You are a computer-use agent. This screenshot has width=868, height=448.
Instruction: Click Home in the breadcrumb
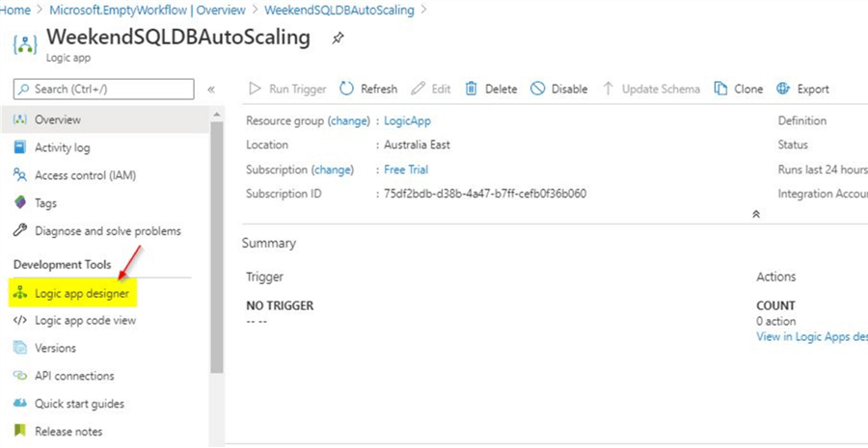point(15,10)
